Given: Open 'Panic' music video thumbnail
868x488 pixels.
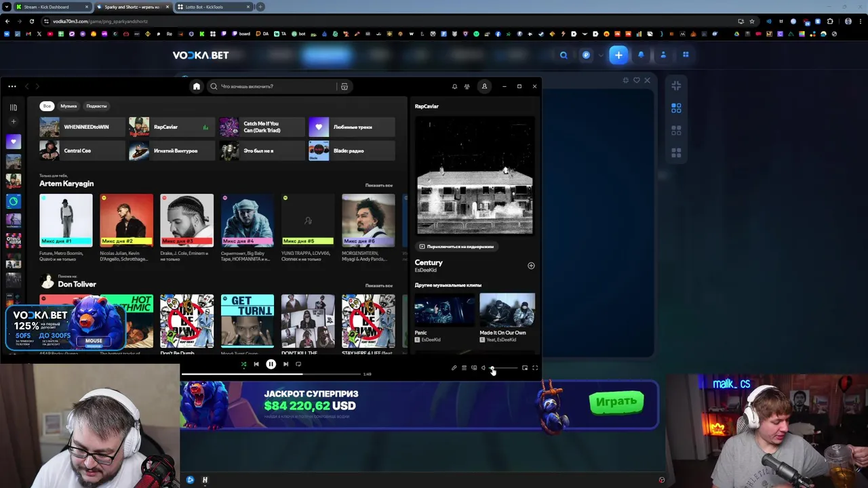Looking at the screenshot, I should (x=444, y=310).
